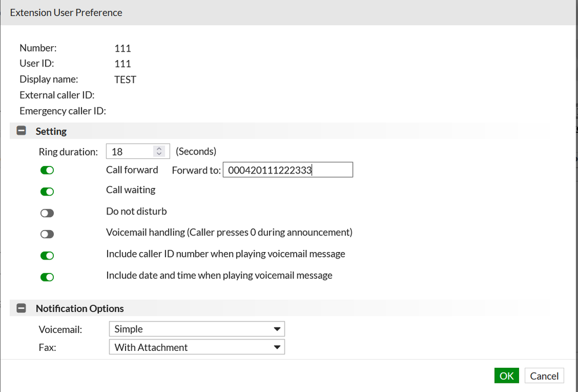
Task: Disable the Call waiting switch
Action: tap(47, 191)
